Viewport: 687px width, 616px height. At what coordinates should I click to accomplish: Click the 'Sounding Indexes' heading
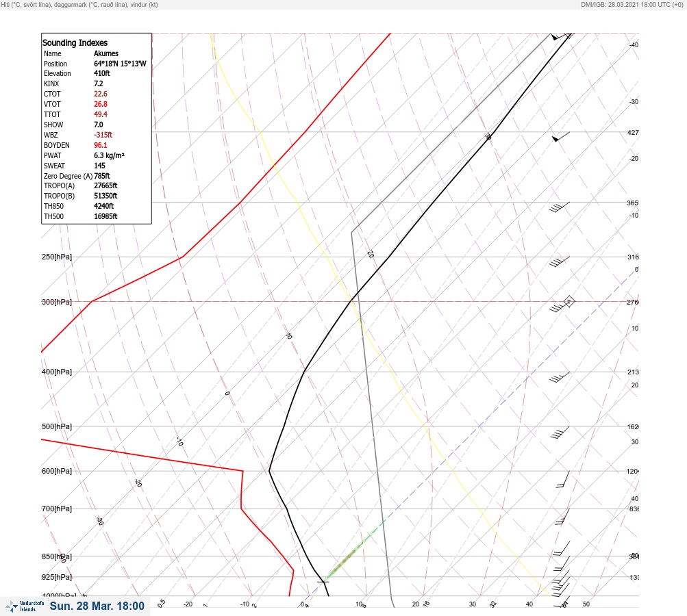point(75,43)
